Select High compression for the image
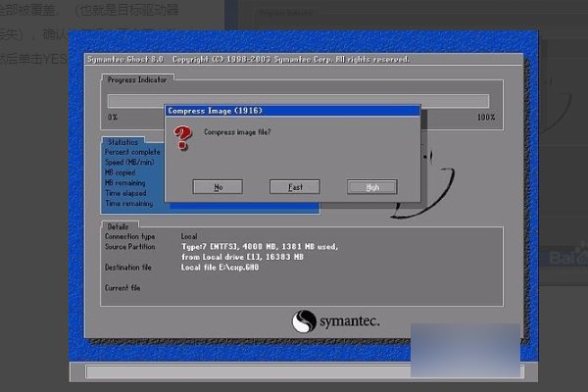Viewport: 588px width, 392px height. click(371, 187)
